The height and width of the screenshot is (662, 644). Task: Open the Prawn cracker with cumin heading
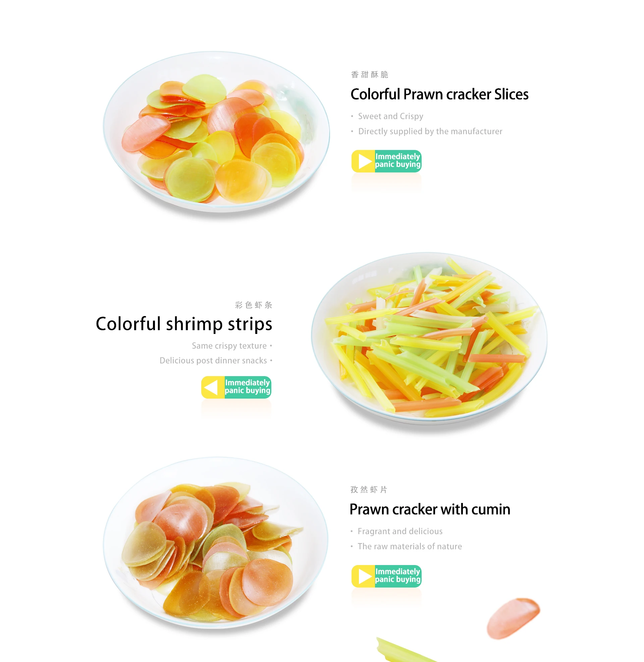coord(430,509)
